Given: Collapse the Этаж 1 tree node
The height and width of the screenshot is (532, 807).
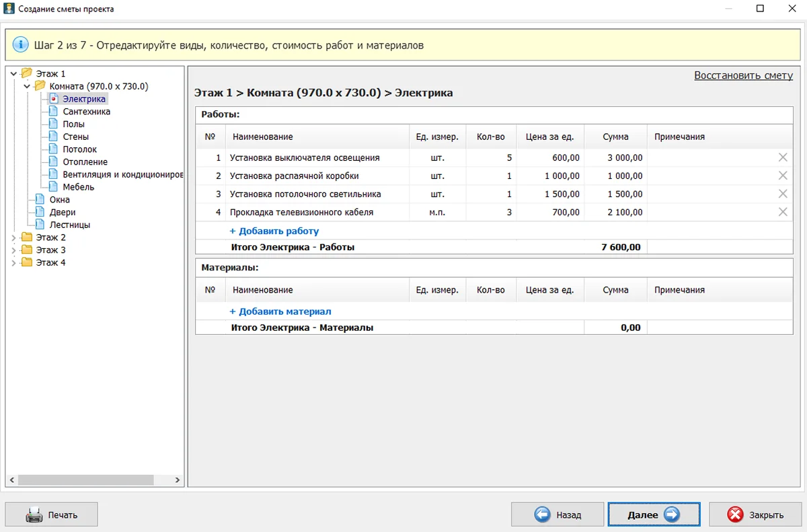Looking at the screenshot, I should pos(13,73).
